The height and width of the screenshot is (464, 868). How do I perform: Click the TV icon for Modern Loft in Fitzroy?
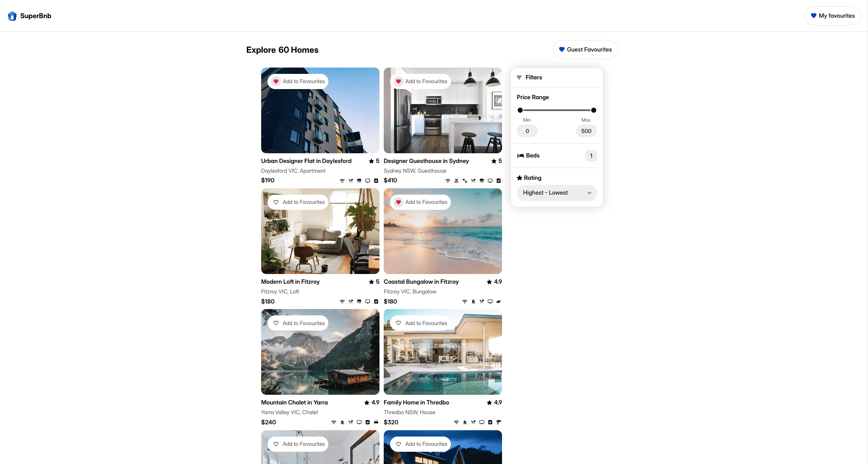coord(368,301)
